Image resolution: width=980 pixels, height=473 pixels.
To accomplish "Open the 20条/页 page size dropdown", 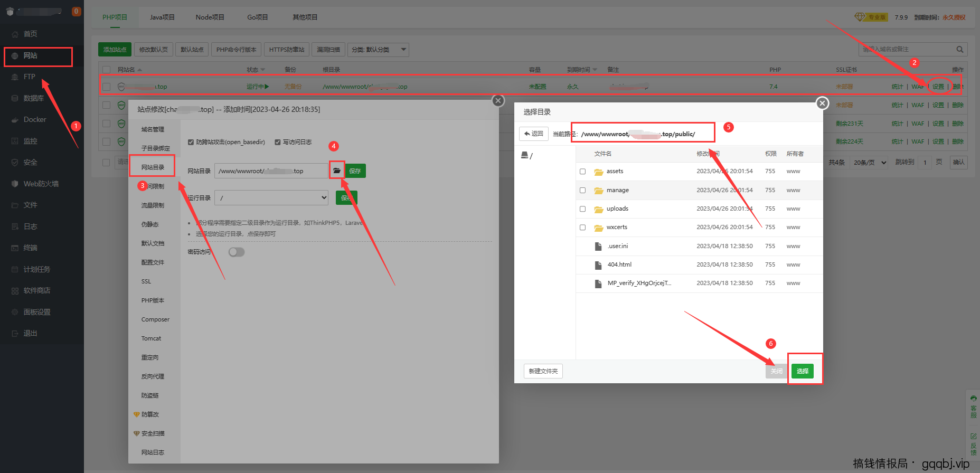I will click(870, 162).
